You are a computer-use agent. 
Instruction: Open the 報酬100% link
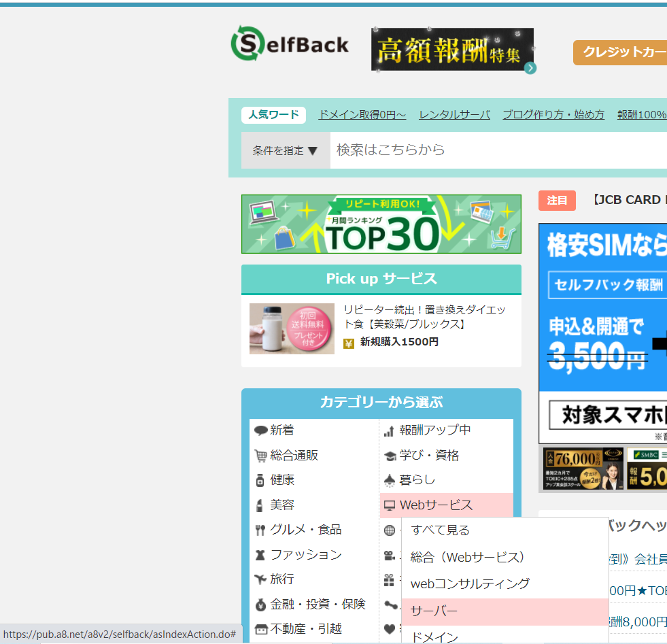pos(642,115)
